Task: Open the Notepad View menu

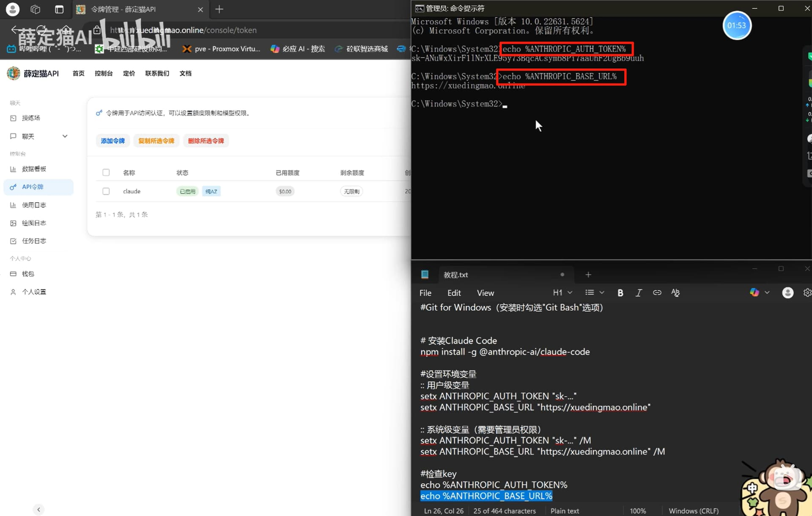Action: click(x=486, y=293)
